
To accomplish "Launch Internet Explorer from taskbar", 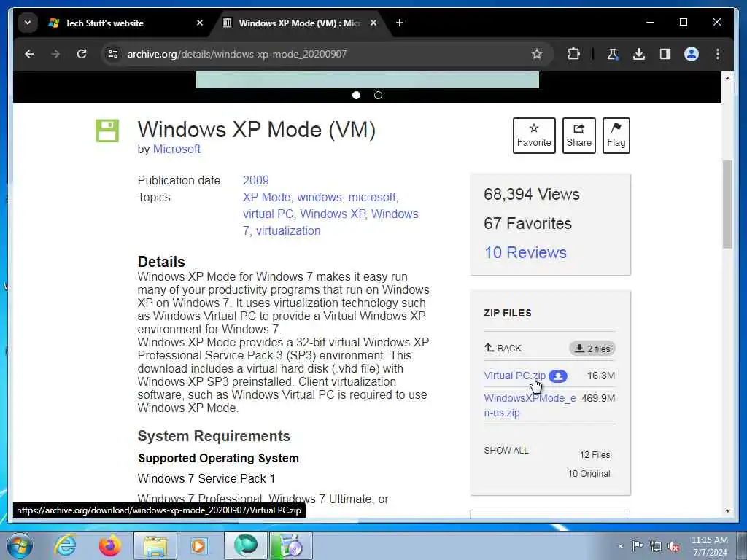I will 65,545.
